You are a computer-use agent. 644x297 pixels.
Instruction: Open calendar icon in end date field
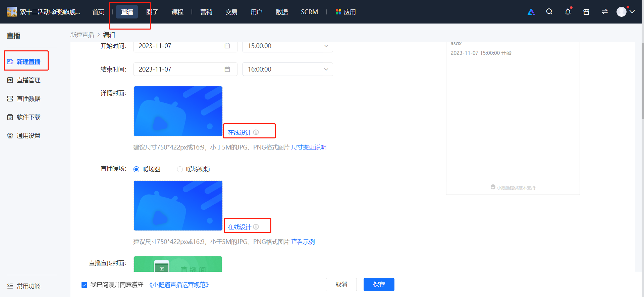point(227,69)
